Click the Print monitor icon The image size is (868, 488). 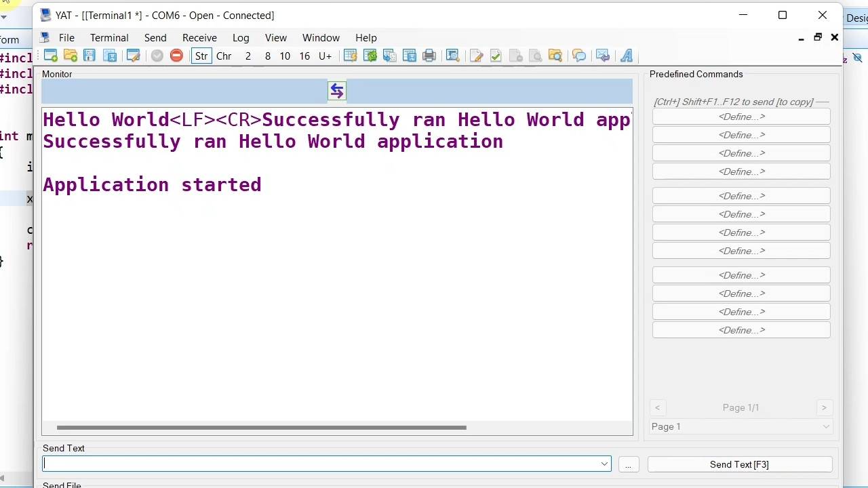pyautogui.click(x=429, y=56)
